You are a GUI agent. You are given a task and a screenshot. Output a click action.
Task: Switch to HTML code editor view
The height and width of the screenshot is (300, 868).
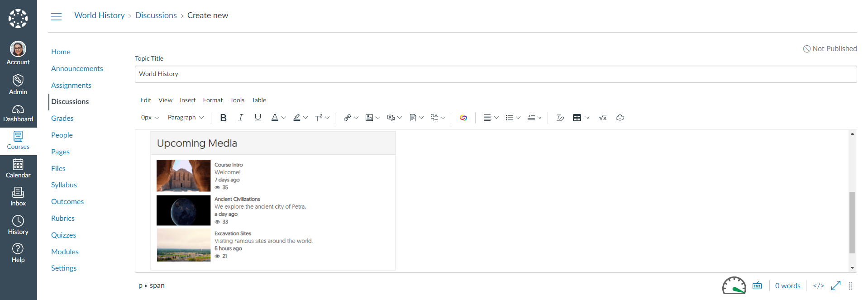click(818, 286)
